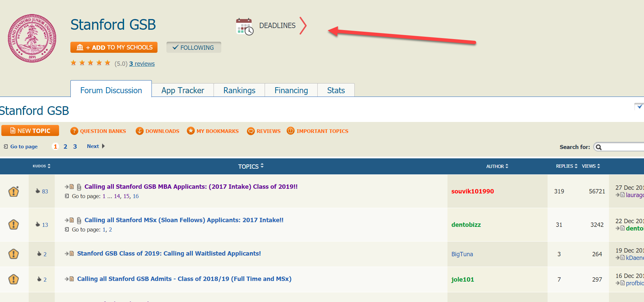Open IMPORTANT TOPICS link
The height and width of the screenshot is (302, 644).
click(x=322, y=131)
